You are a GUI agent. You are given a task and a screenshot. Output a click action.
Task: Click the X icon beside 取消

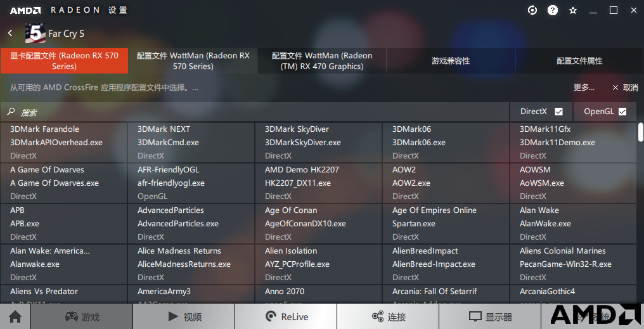pos(615,87)
